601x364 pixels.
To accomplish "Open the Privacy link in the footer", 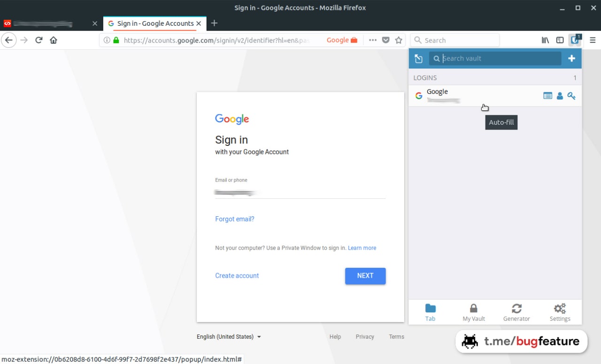I will (365, 337).
